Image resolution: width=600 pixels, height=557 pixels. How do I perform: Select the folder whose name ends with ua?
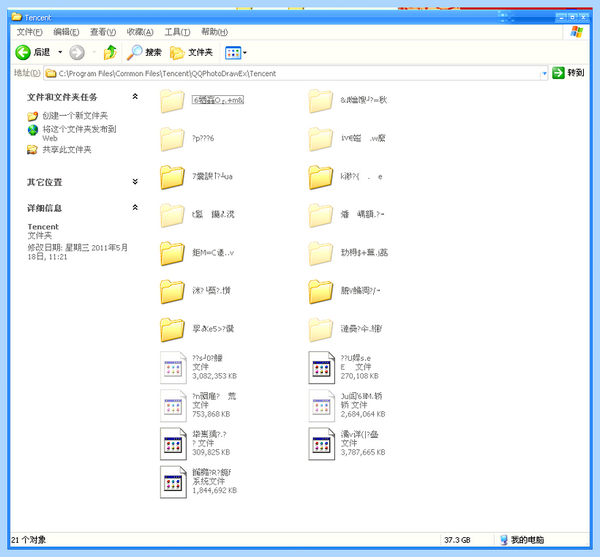click(x=196, y=177)
